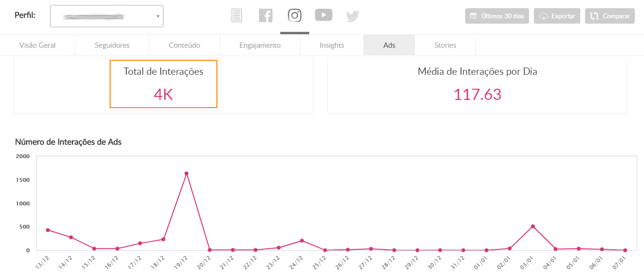This screenshot has width=644, height=272.
Task: Click the Total de Interações card
Action: point(163,84)
